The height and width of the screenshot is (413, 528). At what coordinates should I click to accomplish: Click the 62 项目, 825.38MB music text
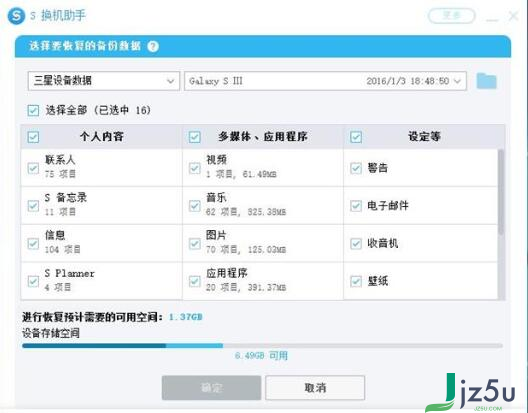coord(246,212)
